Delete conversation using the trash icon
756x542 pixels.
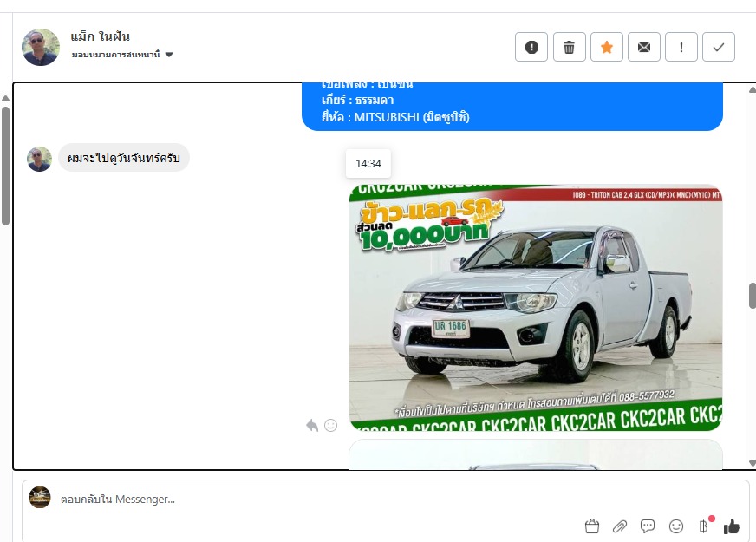pyautogui.click(x=569, y=47)
